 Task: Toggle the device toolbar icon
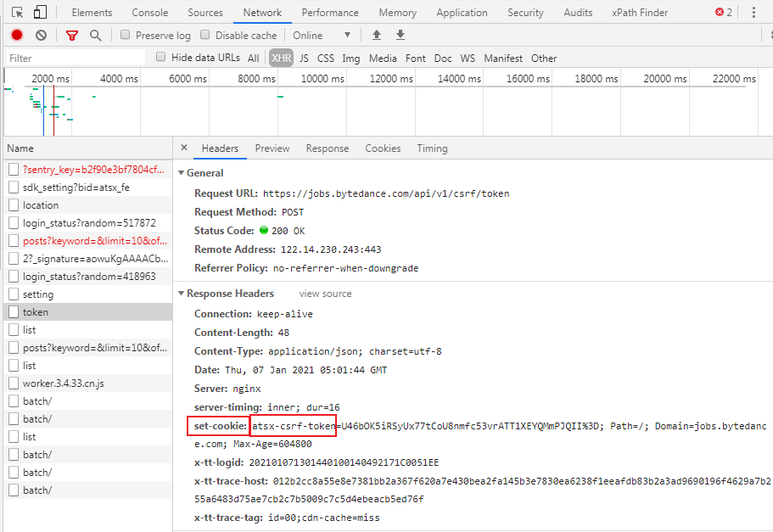[40, 13]
